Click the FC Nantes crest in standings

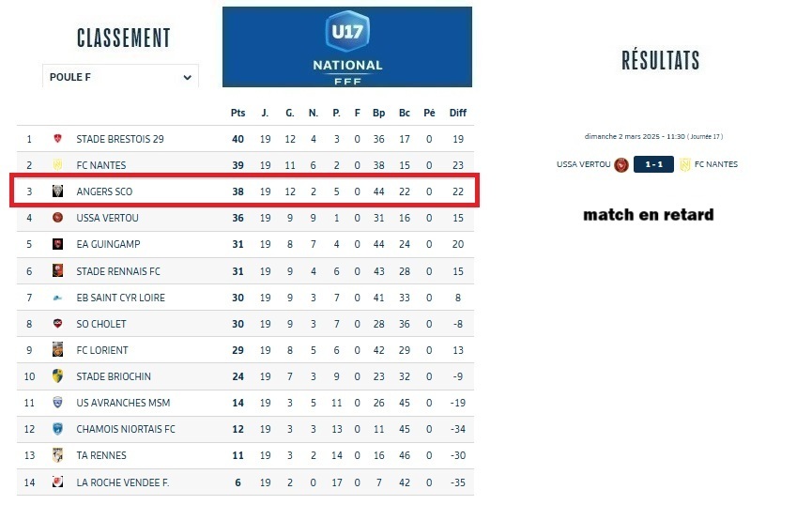pos(57,165)
